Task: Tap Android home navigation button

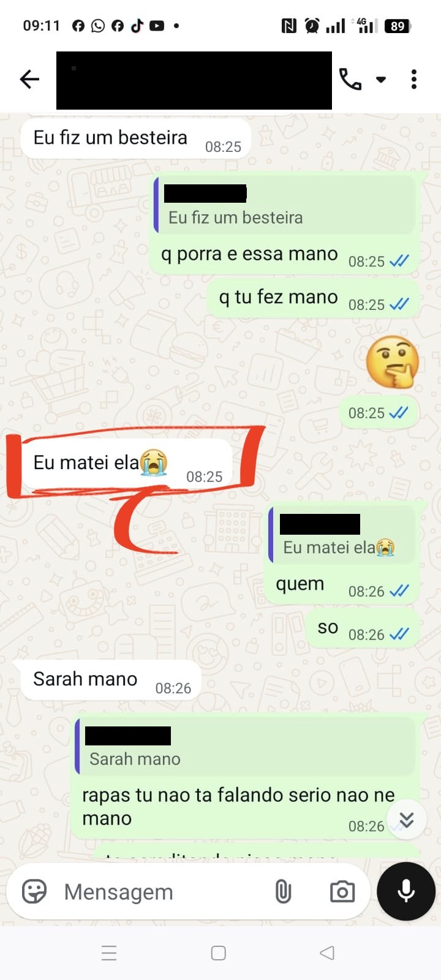Action: pyautogui.click(x=219, y=953)
